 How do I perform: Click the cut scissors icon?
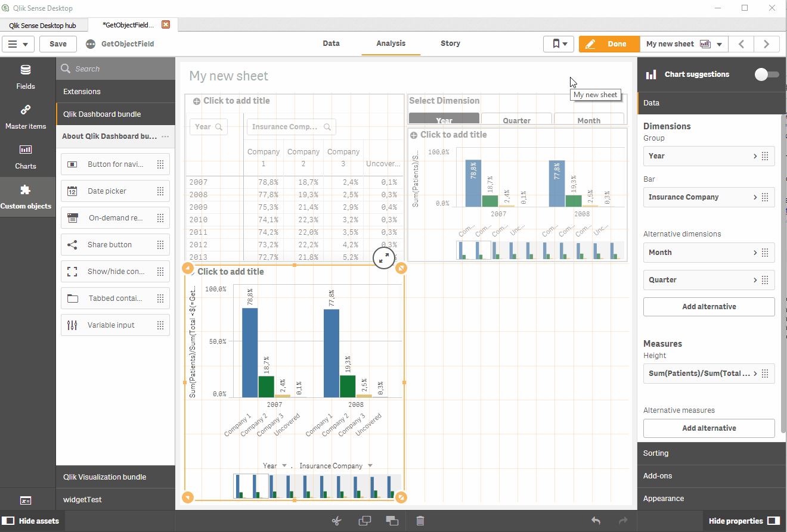pos(337,521)
